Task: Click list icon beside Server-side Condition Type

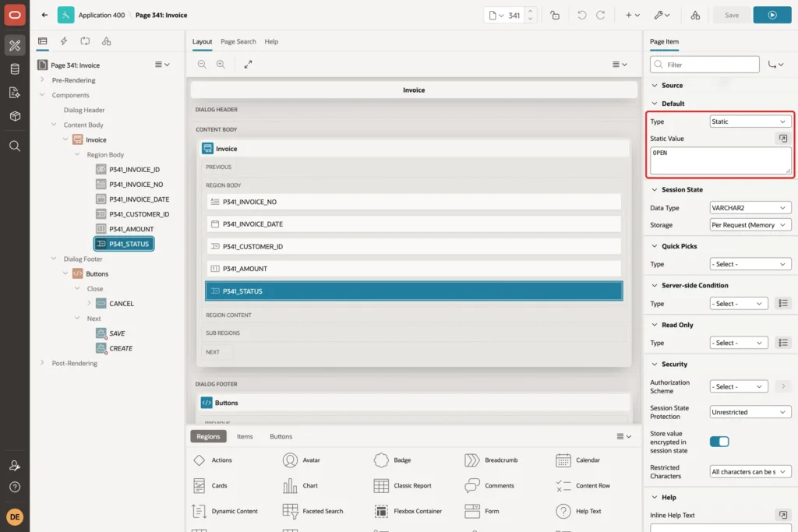Action: (x=782, y=304)
